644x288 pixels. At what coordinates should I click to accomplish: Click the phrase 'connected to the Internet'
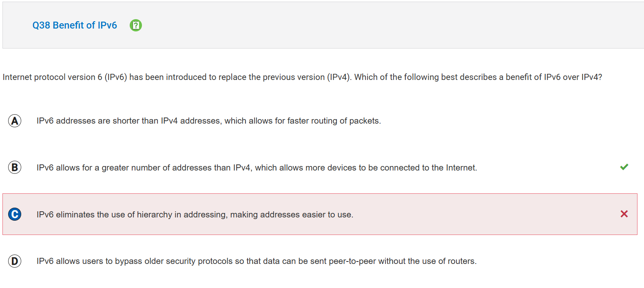(428, 168)
